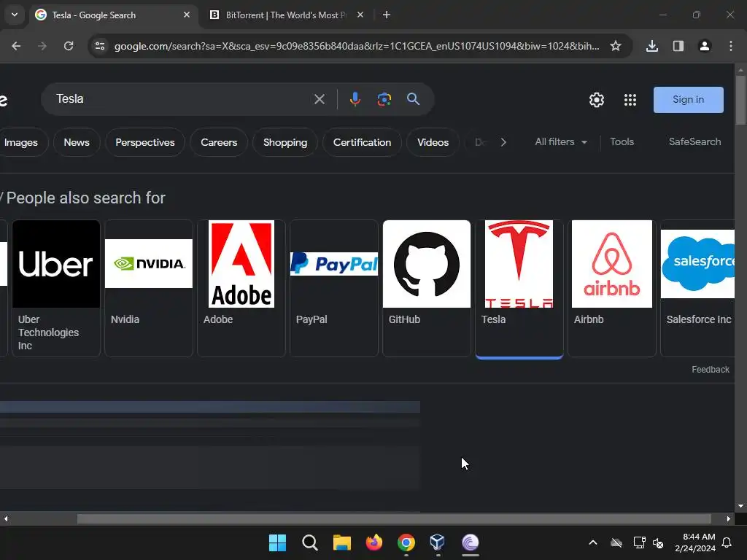747x560 pixels.
Task: Filter results by Videos
Action: click(433, 142)
